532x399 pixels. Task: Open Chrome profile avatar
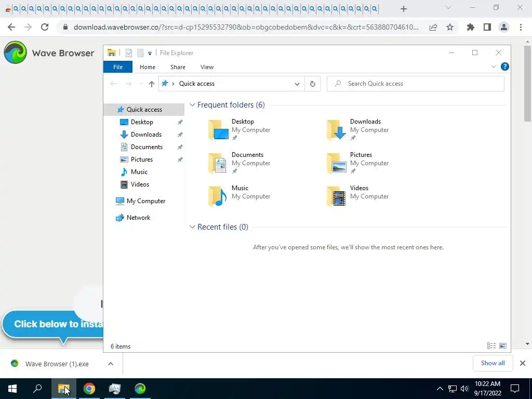tap(504, 27)
